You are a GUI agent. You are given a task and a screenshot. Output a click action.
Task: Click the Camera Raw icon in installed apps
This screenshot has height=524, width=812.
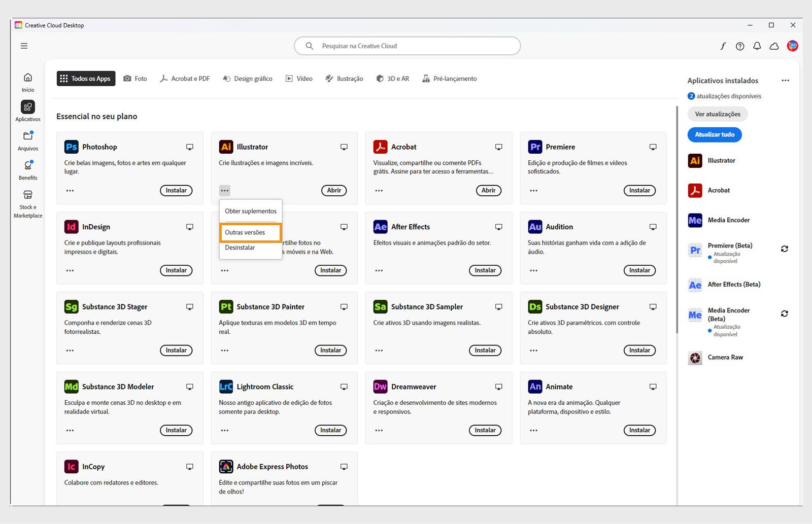click(x=694, y=357)
